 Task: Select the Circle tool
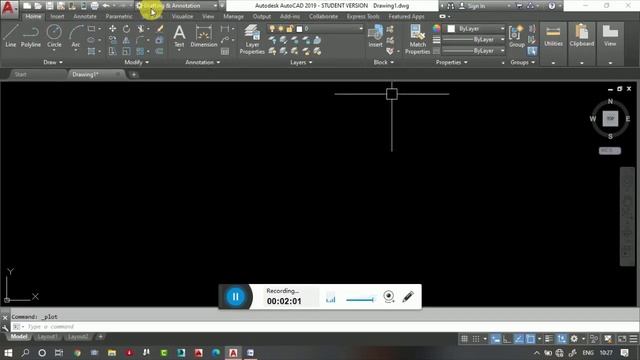point(54,36)
